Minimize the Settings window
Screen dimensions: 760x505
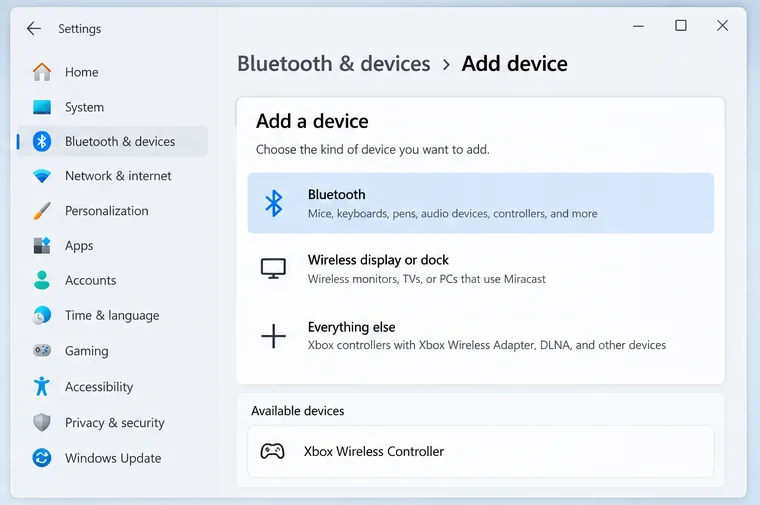638,26
